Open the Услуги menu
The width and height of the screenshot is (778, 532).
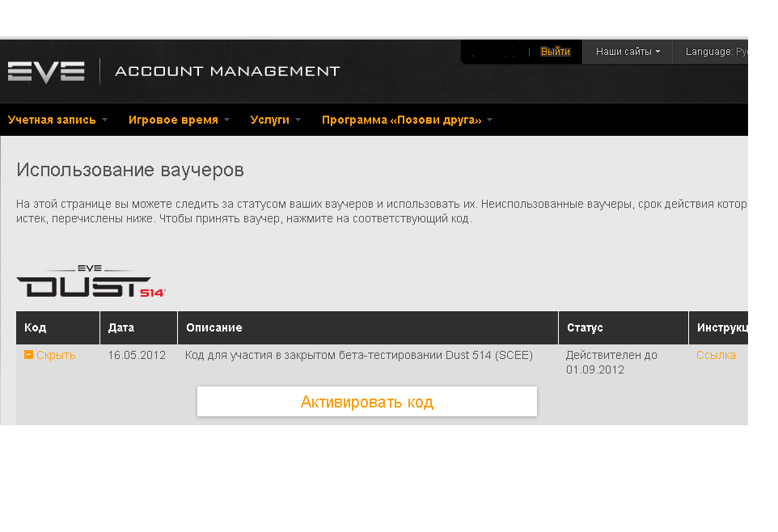coord(276,120)
